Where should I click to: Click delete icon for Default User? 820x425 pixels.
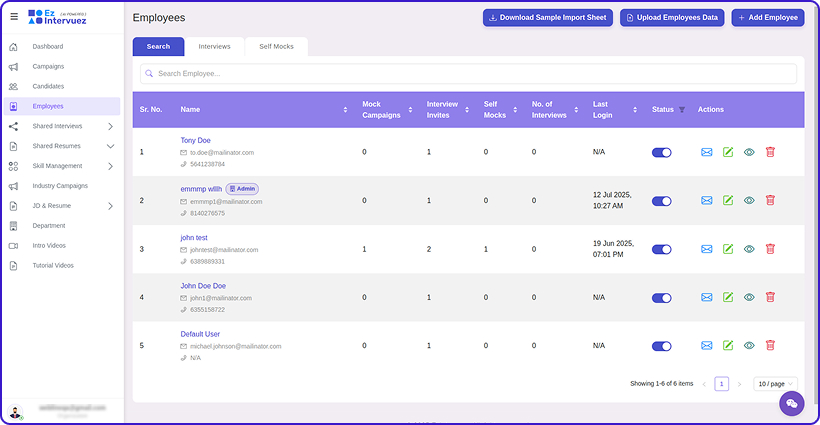tap(770, 345)
